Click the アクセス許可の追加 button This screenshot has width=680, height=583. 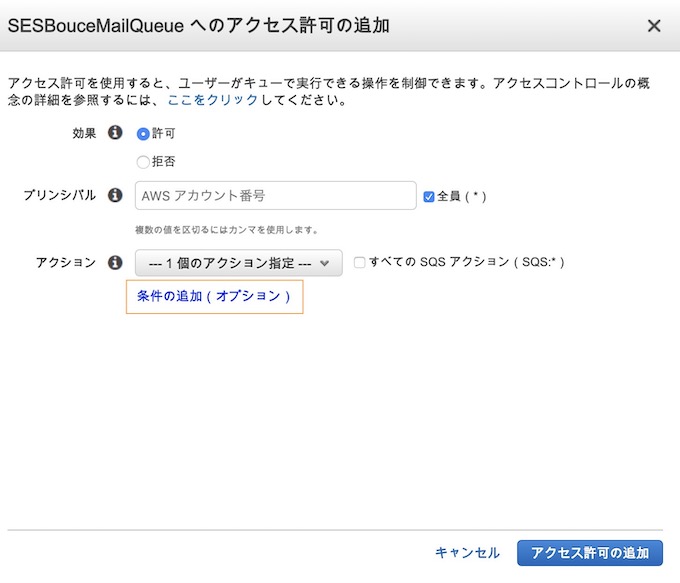590,553
